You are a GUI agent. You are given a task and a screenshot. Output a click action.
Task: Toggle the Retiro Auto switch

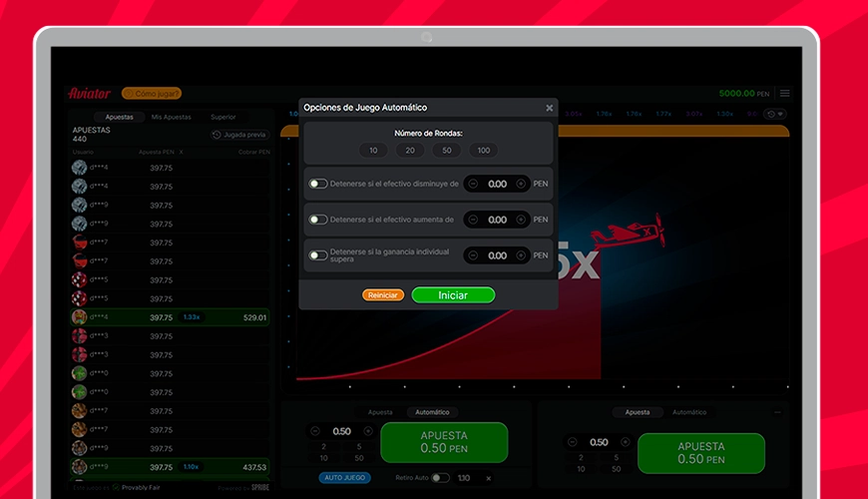(x=440, y=478)
